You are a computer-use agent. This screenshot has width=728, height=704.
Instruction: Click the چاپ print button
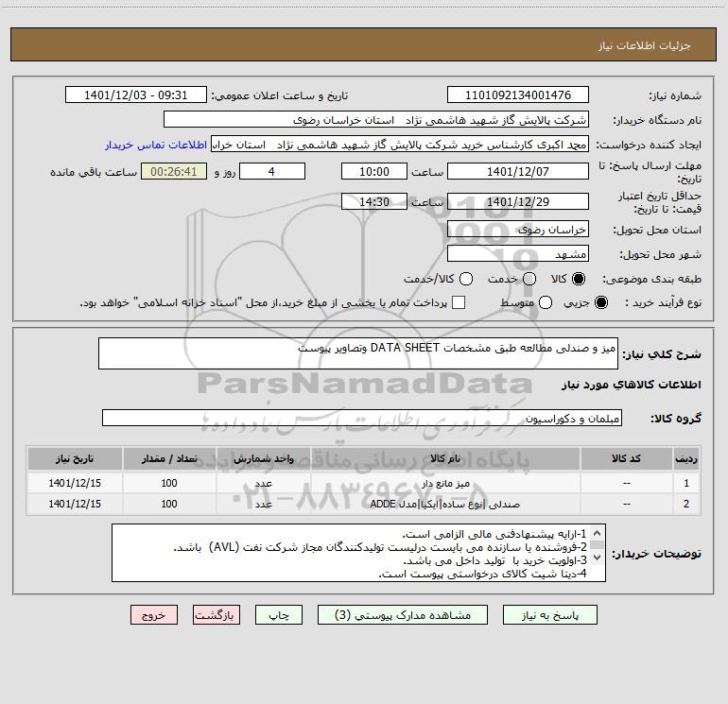point(279,615)
